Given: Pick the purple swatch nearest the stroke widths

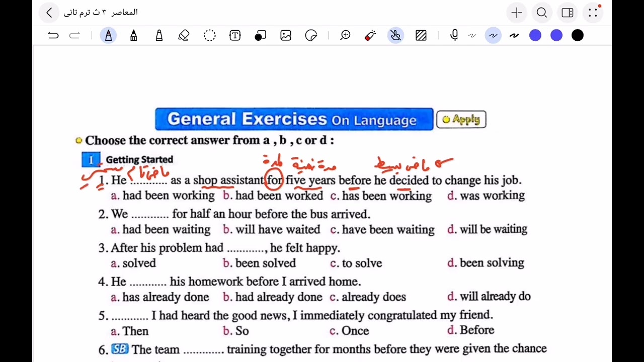Looking at the screenshot, I should pyautogui.click(x=535, y=35).
